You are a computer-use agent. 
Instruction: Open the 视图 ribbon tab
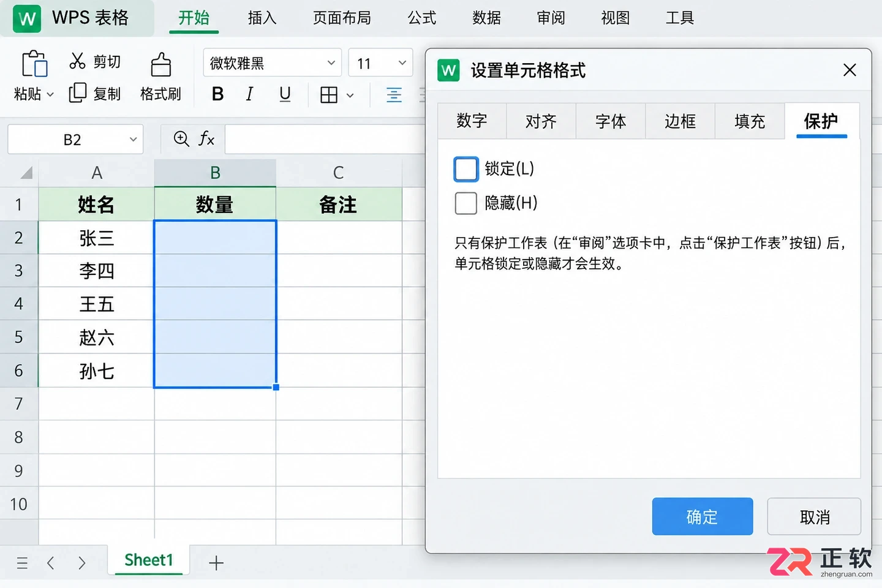[x=615, y=18]
